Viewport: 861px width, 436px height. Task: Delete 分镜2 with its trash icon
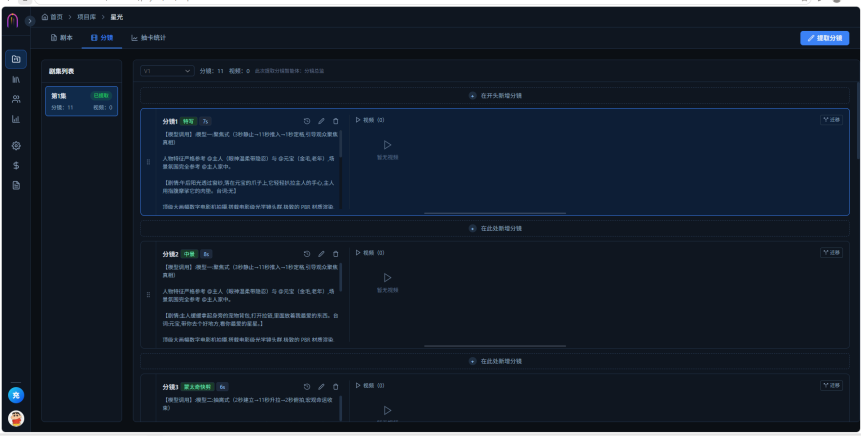pos(336,254)
